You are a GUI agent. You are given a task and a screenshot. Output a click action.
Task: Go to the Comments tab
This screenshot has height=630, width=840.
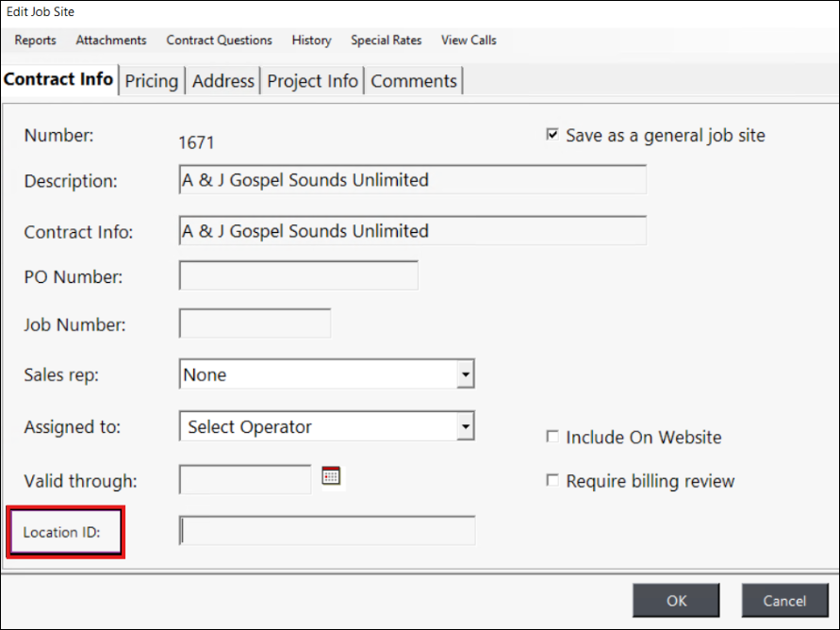click(x=414, y=81)
